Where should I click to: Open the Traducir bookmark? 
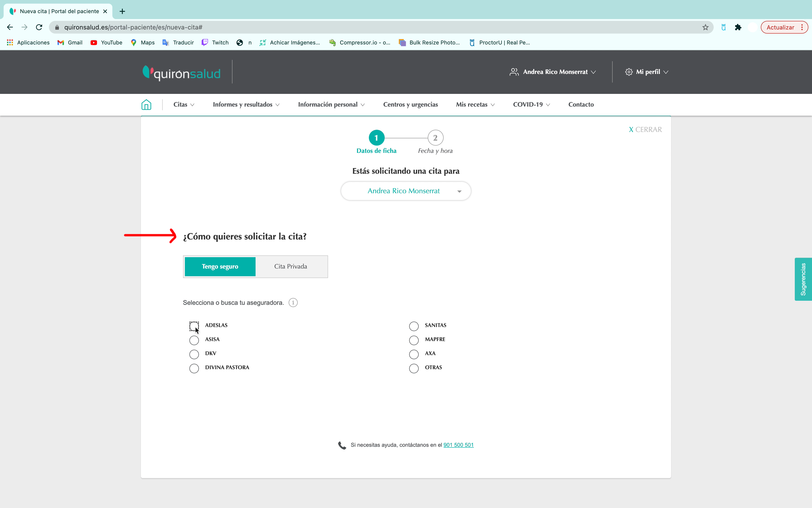(x=178, y=43)
